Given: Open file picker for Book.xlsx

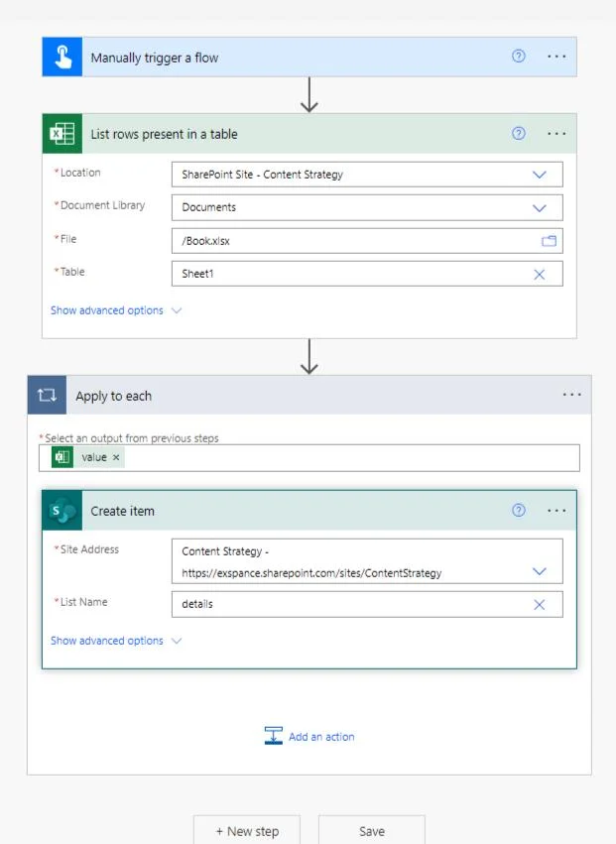Looking at the screenshot, I should [549, 241].
